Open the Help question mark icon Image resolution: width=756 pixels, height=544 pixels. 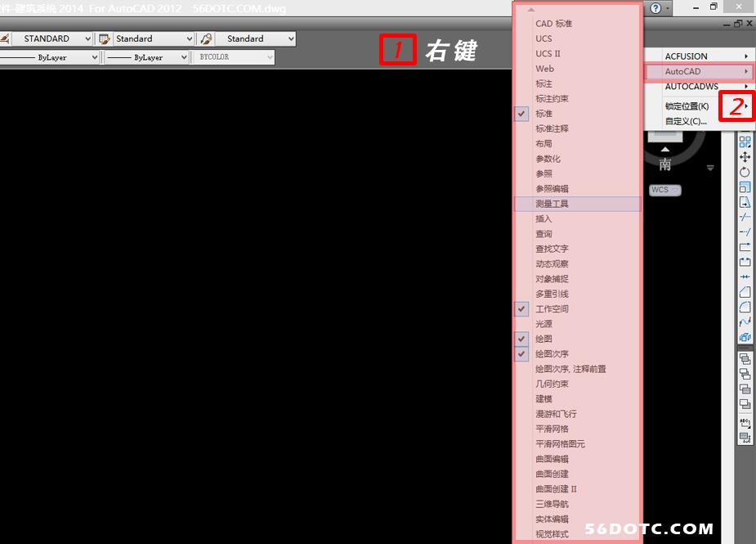655,7
